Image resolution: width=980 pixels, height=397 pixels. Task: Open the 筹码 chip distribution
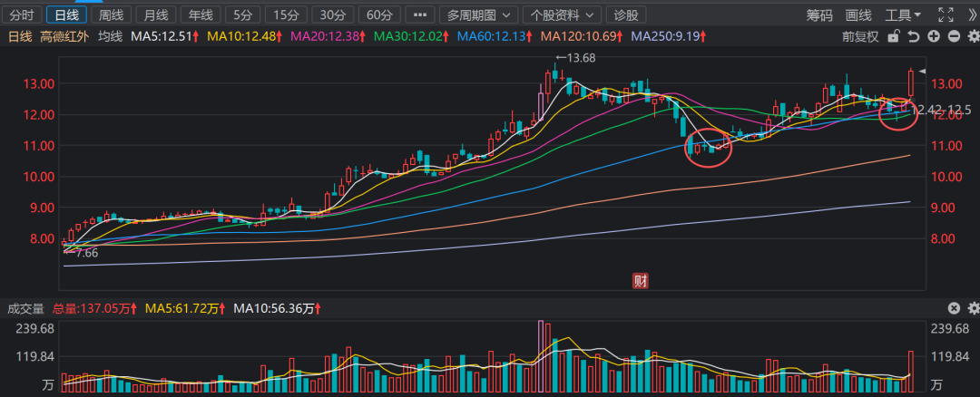click(819, 15)
